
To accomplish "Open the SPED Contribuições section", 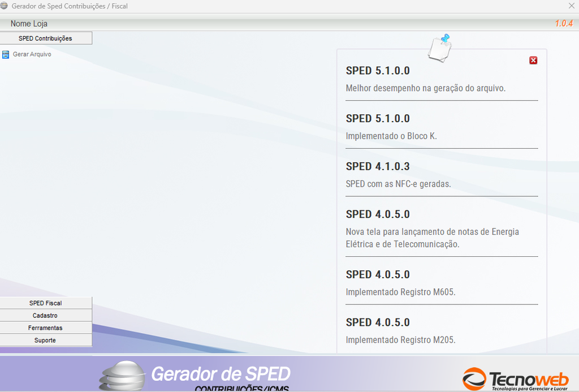I will 46,38.
